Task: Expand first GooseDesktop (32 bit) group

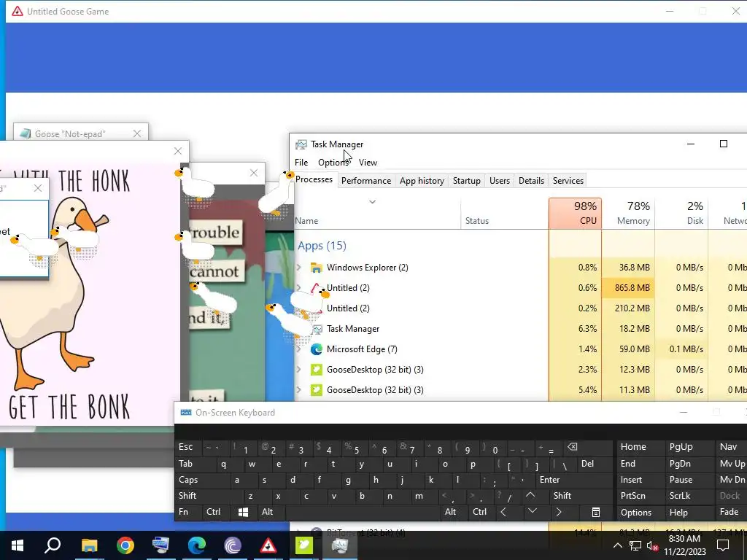Action: click(299, 370)
